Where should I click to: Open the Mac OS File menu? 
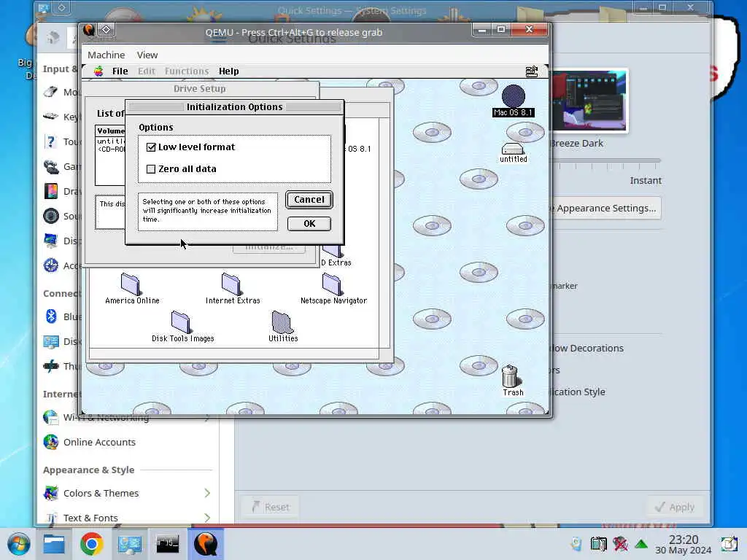[x=120, y=71]
